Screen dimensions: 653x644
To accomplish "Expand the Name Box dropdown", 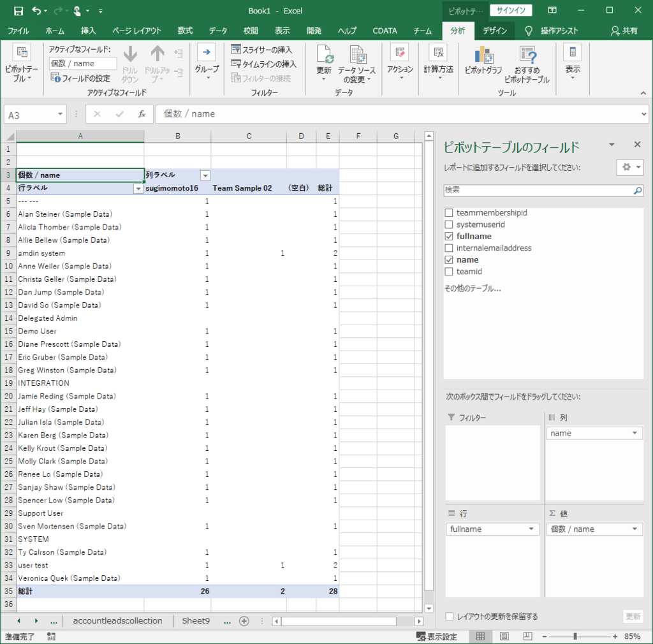I will [x=61, y=115].
